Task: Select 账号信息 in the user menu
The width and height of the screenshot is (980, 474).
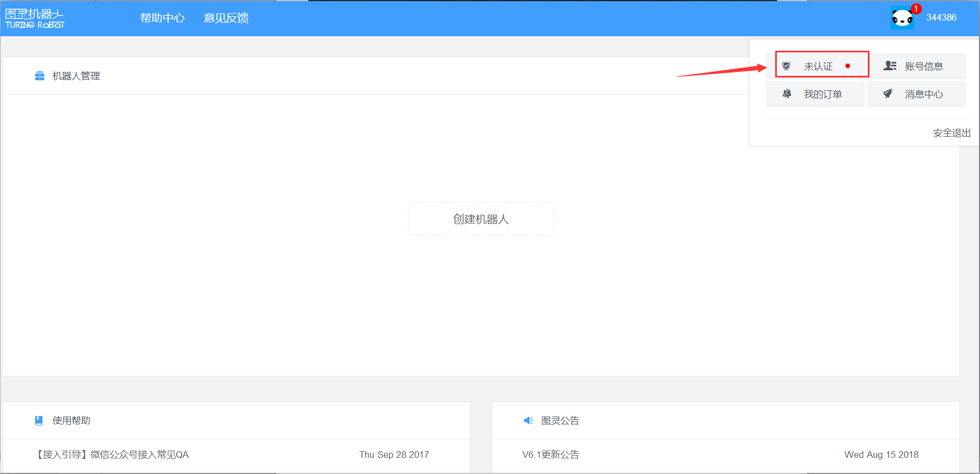Action: (924, 66)
